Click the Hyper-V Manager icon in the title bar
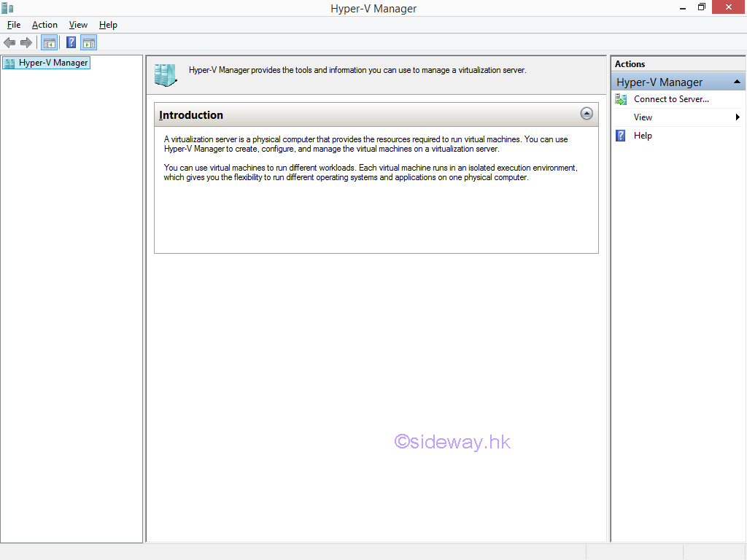 [x=8, y=8]
